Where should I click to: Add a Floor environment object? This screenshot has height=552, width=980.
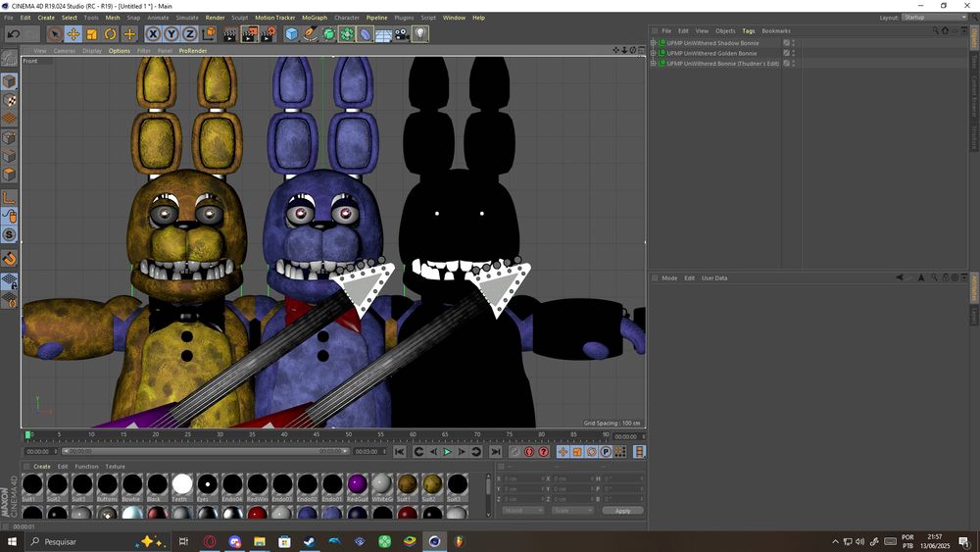[383, 34]
